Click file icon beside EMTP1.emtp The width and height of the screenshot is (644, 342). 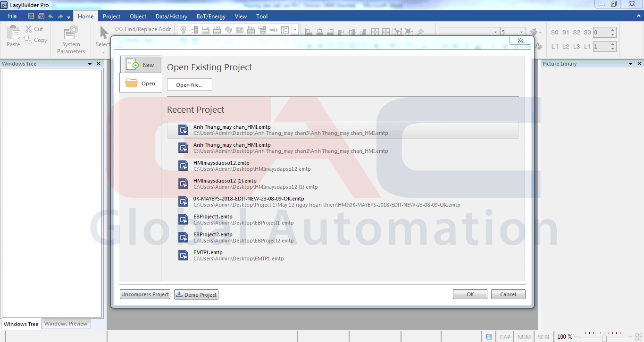[x=183, y=255]
